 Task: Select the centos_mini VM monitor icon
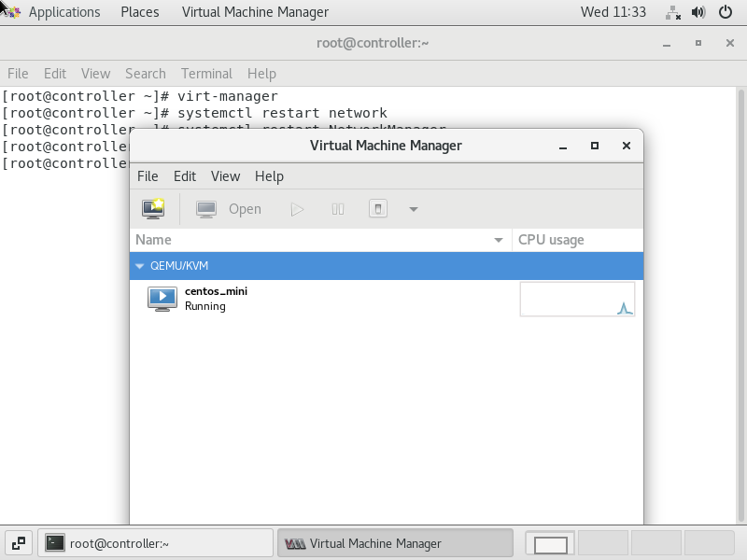click(162, 299)
